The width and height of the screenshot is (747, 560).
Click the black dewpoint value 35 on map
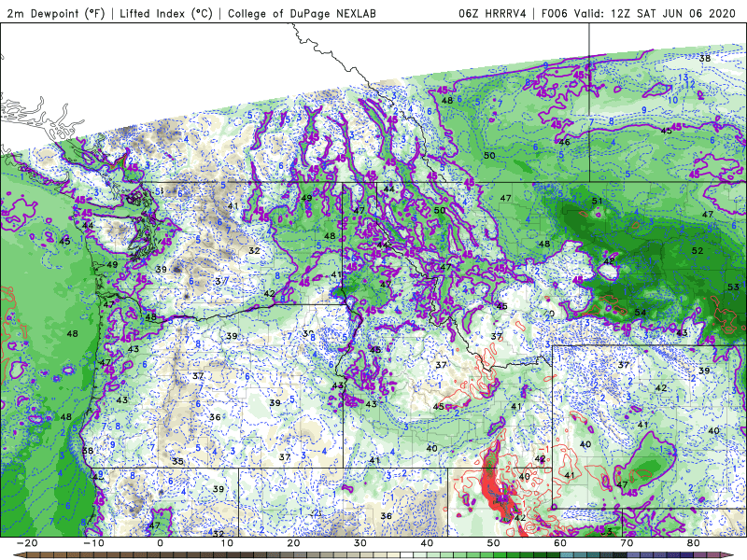pos(177,461)
